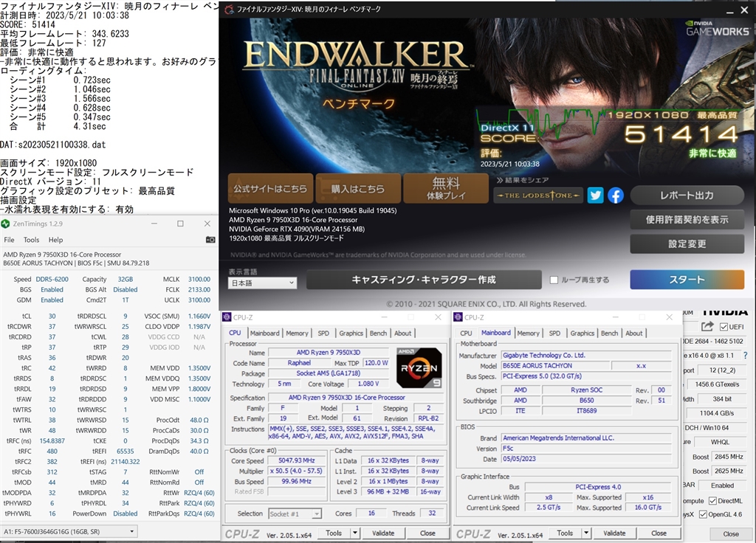Click the 購入はこちら purchase button

tap(358, 188)
